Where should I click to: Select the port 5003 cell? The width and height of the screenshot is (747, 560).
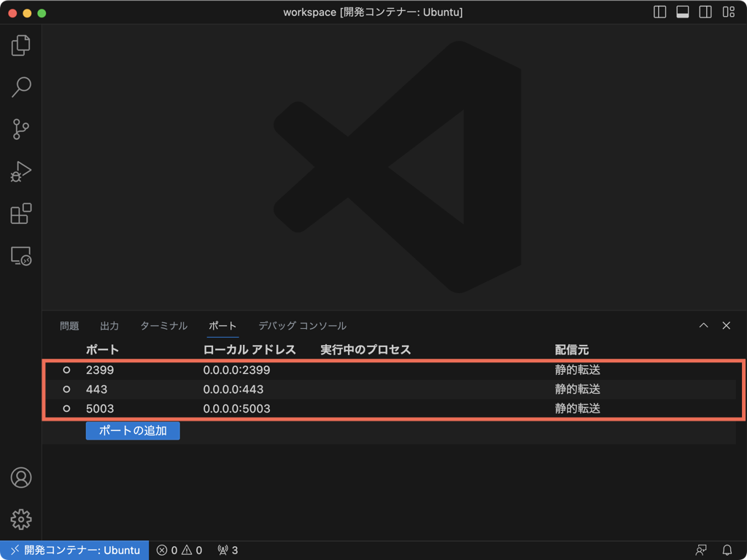100,408
